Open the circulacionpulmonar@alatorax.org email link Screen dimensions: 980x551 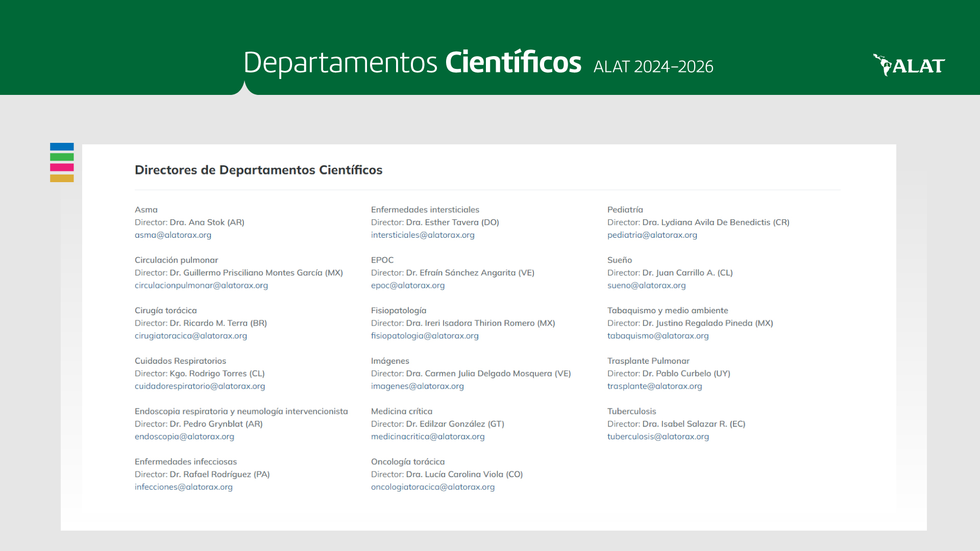pos(201,286)
